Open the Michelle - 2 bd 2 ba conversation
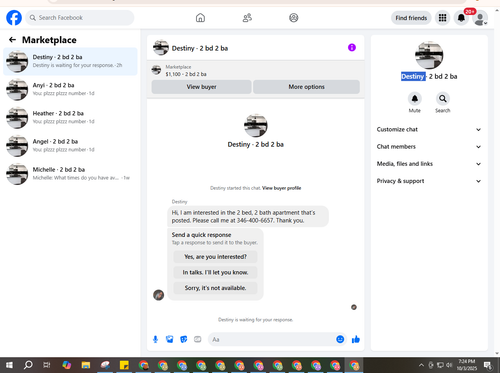Image resolution: width=500 pixels, height=373 pixels. coord(70,174)
